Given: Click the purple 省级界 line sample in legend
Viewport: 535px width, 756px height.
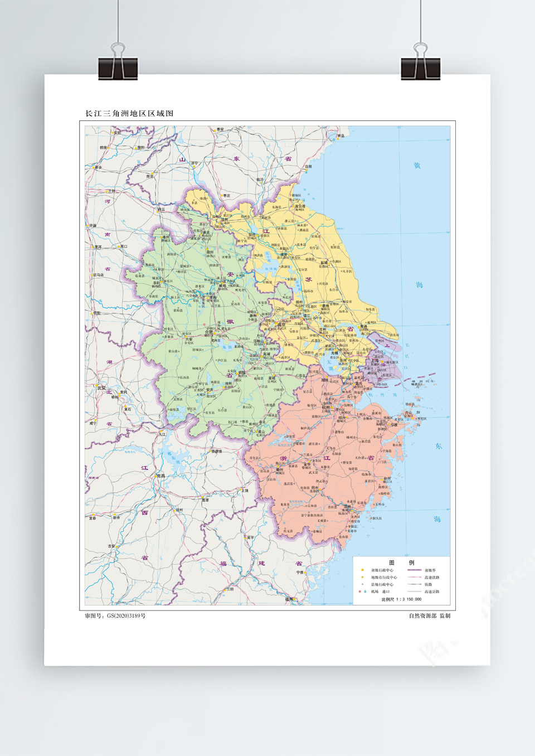Looking at the screenshot, I should tap(414, 570).
